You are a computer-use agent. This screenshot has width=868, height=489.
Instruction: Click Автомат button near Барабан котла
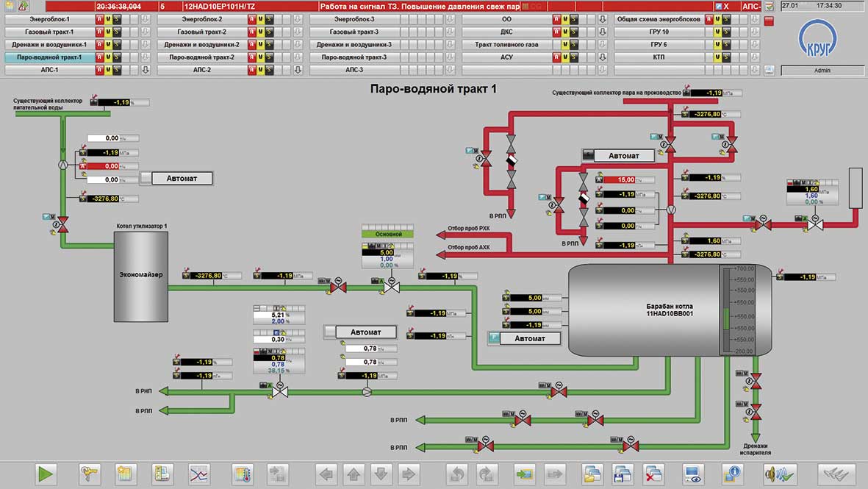click(530, 338)
